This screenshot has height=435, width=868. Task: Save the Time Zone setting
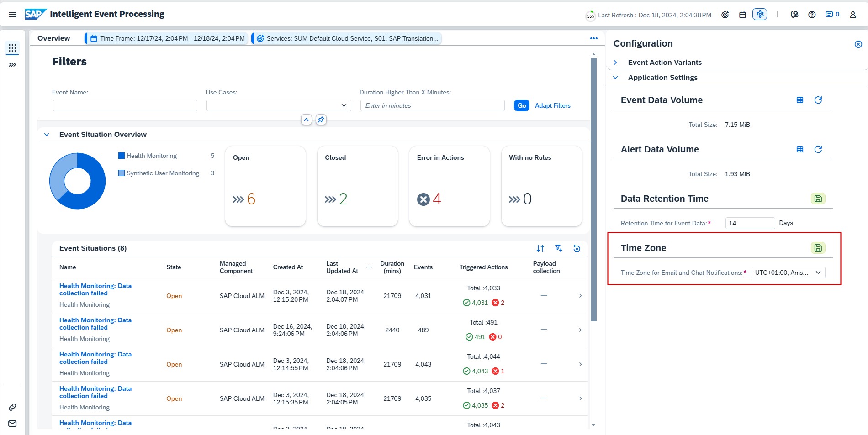point(818,248)
